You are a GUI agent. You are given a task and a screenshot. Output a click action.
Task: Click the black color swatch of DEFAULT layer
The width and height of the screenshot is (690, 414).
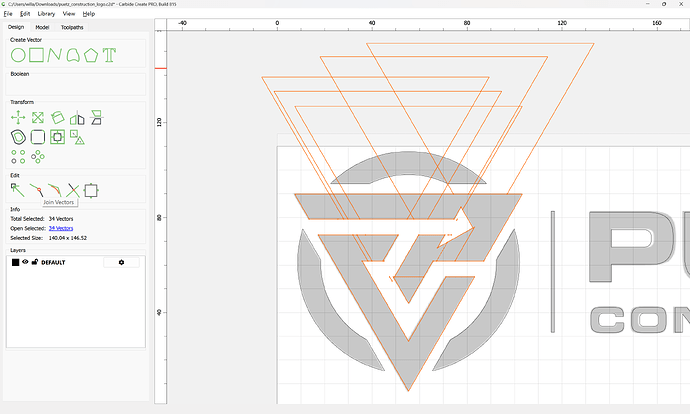[x=15, y=262]
